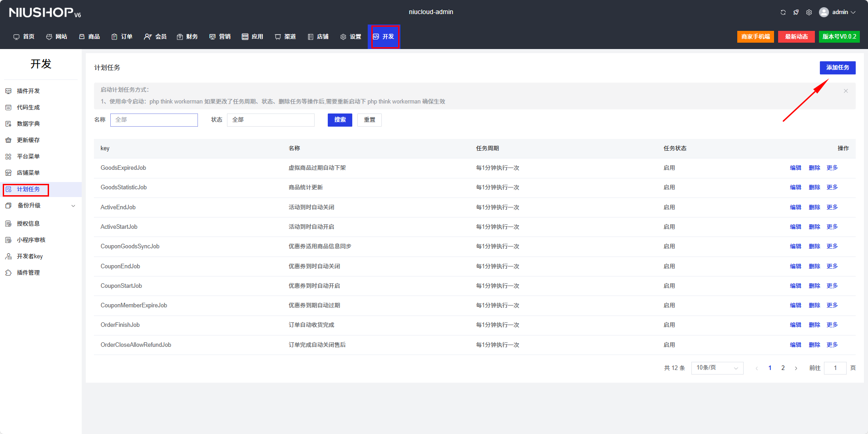Select 代码生成 sidebar item
Image resolution: width=868 pixels, height=434 pixels.
[28, 107]
